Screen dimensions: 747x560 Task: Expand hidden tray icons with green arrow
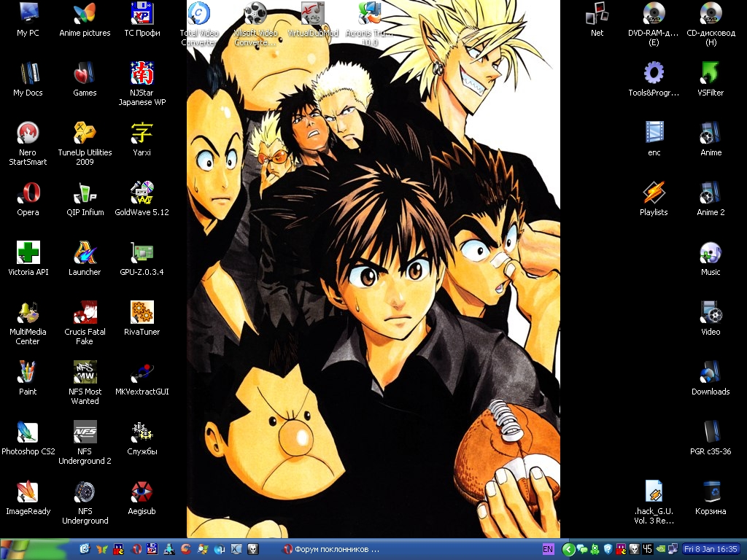point(568,550)
